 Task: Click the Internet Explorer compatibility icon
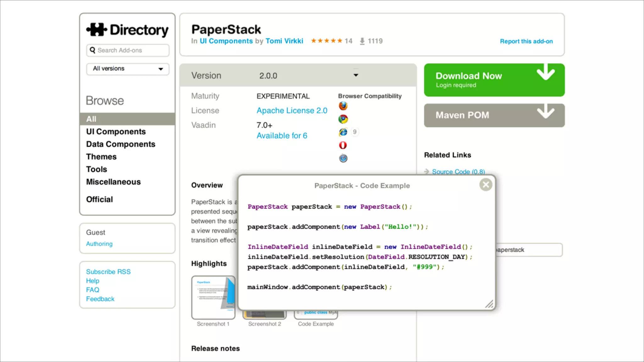coord(343,132)
